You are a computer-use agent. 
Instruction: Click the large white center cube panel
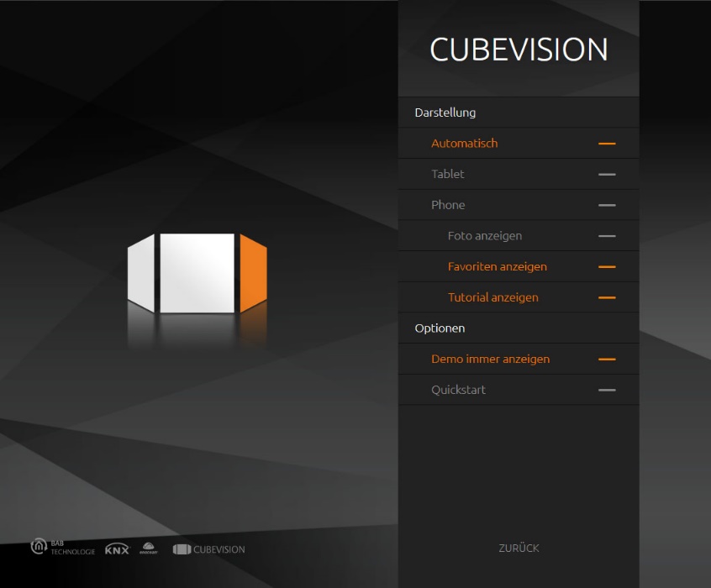click(x=197, y=273)
